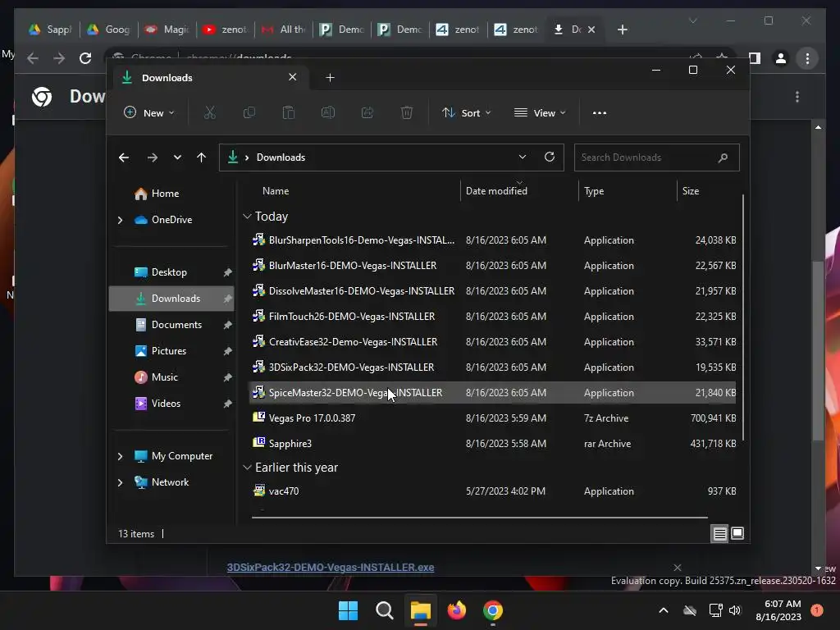Image resolution: width=840 pixels, height=630 pixels.
Task: Open Desktop in navigation pane
Action: click(x=171, y=272)
